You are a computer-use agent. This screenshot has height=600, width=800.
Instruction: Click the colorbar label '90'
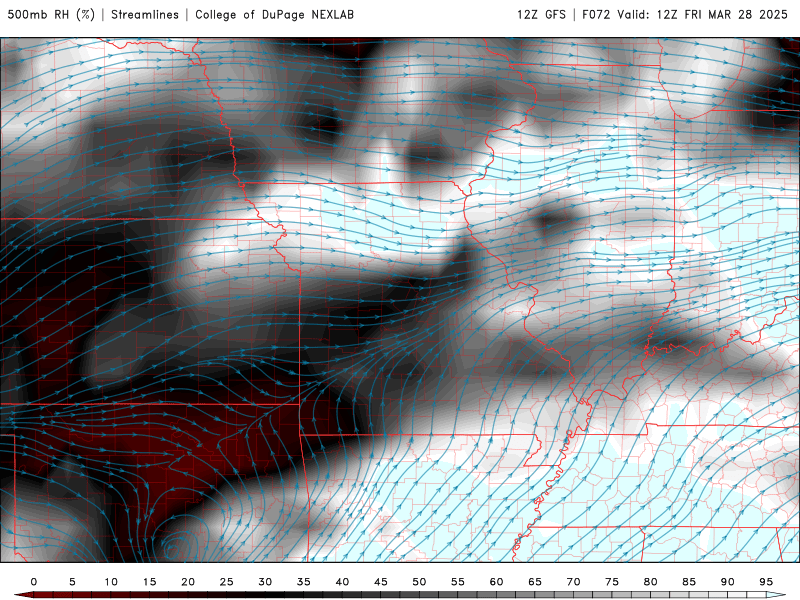tap(727, 582)
